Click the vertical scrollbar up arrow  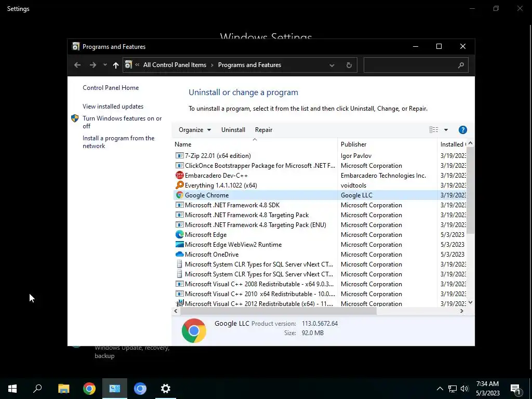[x=470, y=143]
